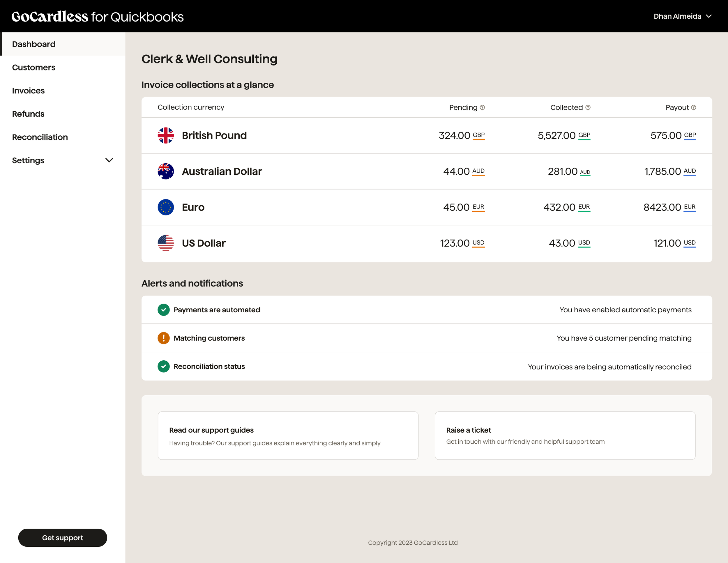Click the Payments are automated alert title

[x=217, y=310]
